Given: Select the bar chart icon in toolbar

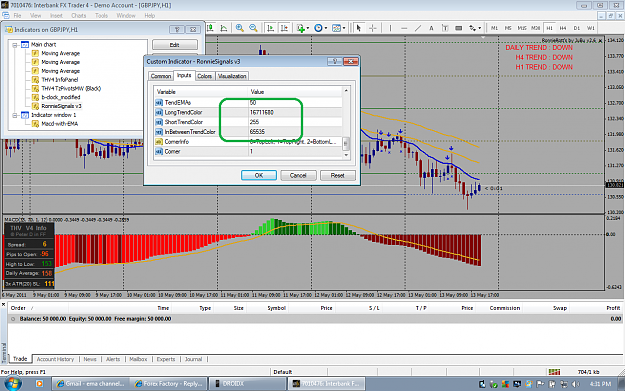Looking at the screenshot, I should [210, 28].
